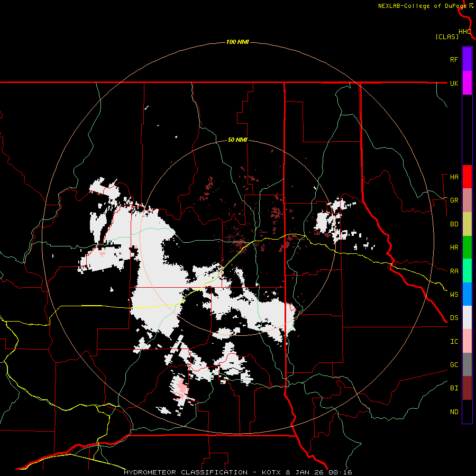Click the BI brown legend swatch
Image resolution: width=476 pixels, height=476 pixels.
(467, 388)
